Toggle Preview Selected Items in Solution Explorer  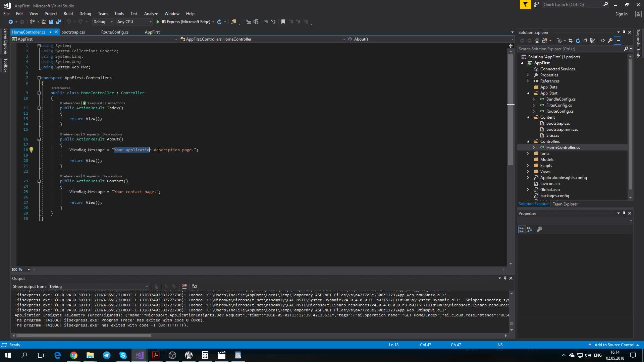[x=618, y=41]
